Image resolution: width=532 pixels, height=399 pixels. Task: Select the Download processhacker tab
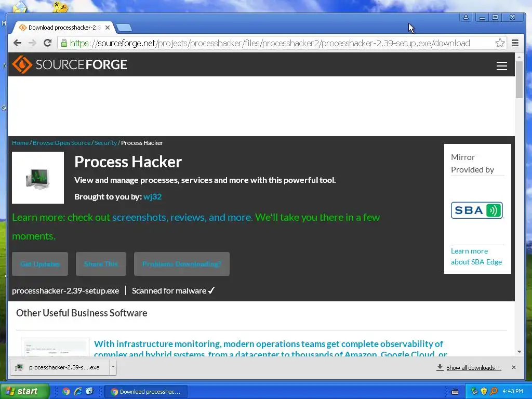coord(64,28)
